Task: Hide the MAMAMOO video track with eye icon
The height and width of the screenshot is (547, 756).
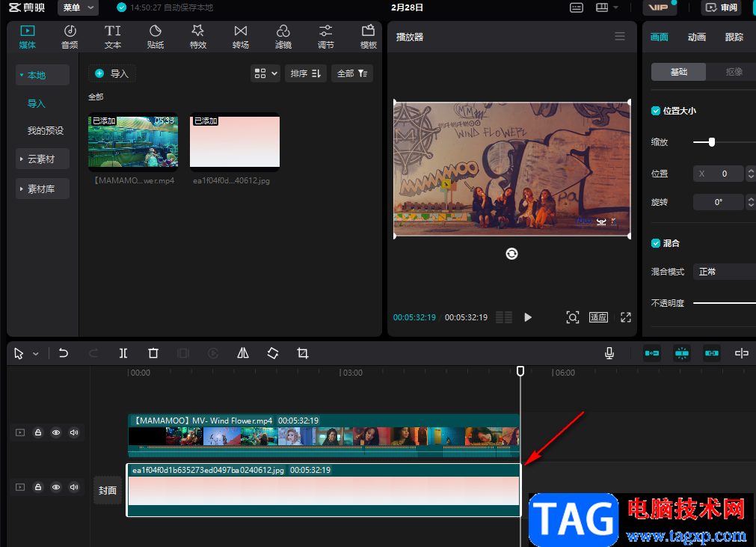Action: coord(56,433)
